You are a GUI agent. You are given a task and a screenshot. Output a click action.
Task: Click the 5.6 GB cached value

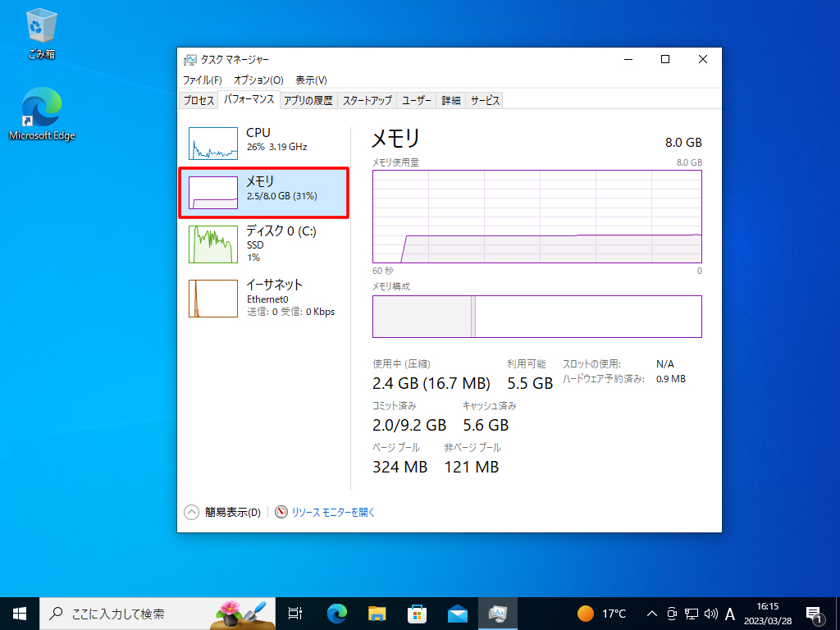pyautogui.click(x=486, y=426)
